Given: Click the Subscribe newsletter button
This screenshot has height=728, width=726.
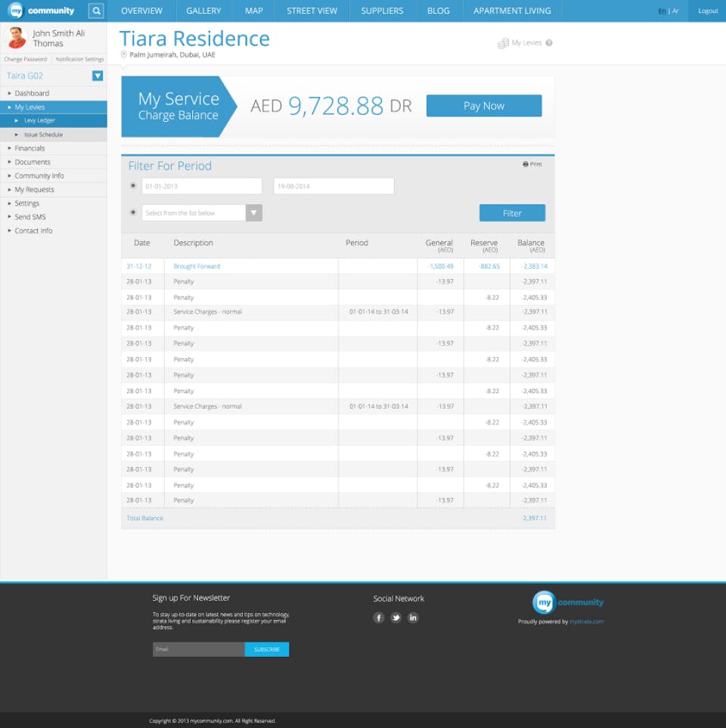Looking at the screenshot, I should point(267,649).
